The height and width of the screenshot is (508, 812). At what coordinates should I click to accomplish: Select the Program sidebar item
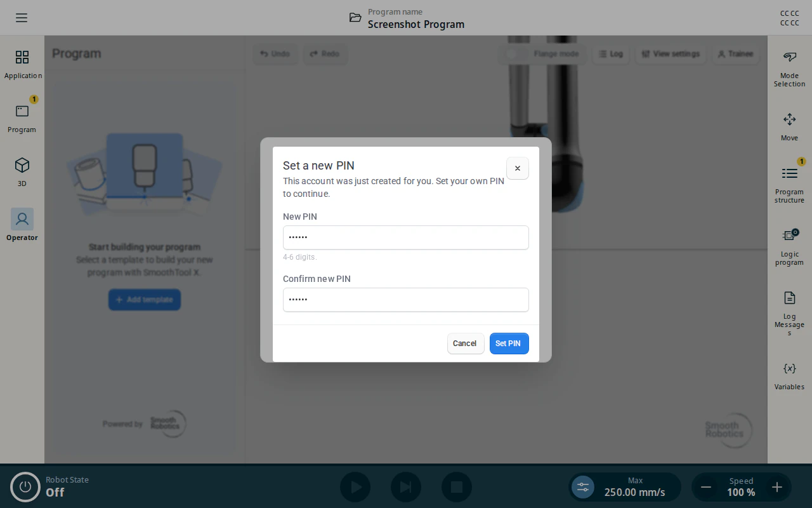(22, 119)
